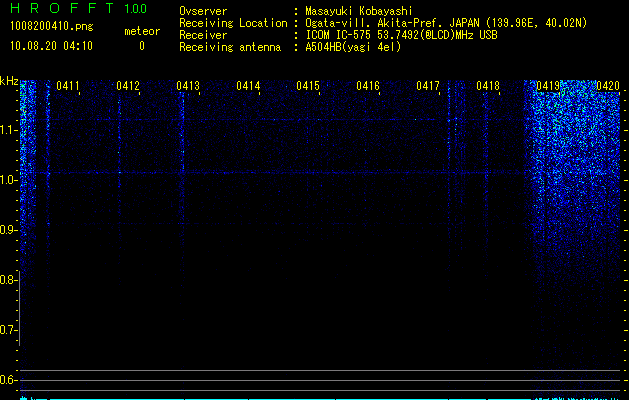Click the 0412 time marker

click(x=128, y=86)
